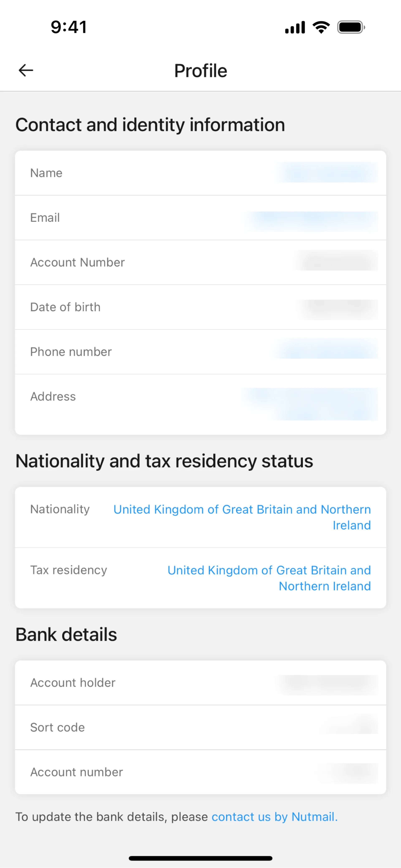Tap the Account number row under Bank details
The height and width of the screenshot is (868, 401).
point(200,772)
